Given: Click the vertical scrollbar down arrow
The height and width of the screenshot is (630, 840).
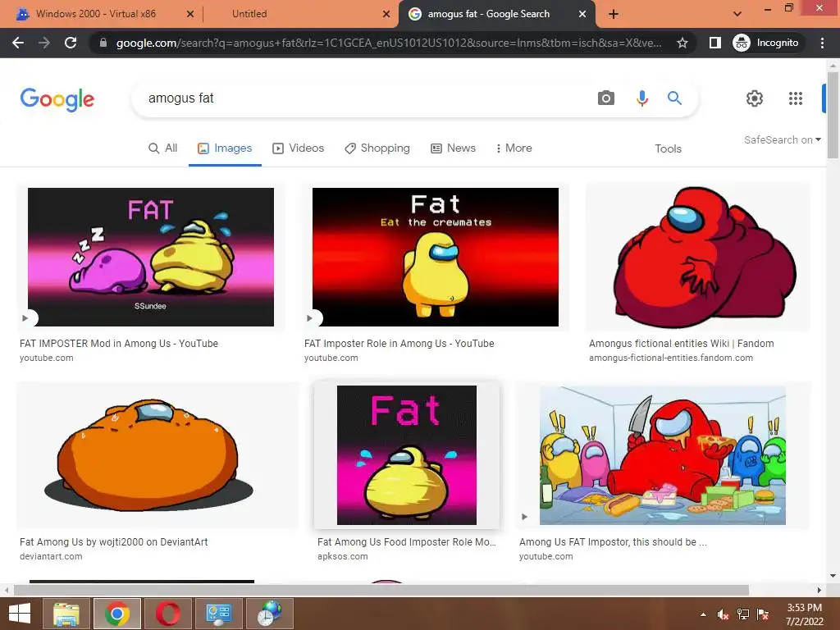Looking at the screenshot, I should [x=833, y=576].
